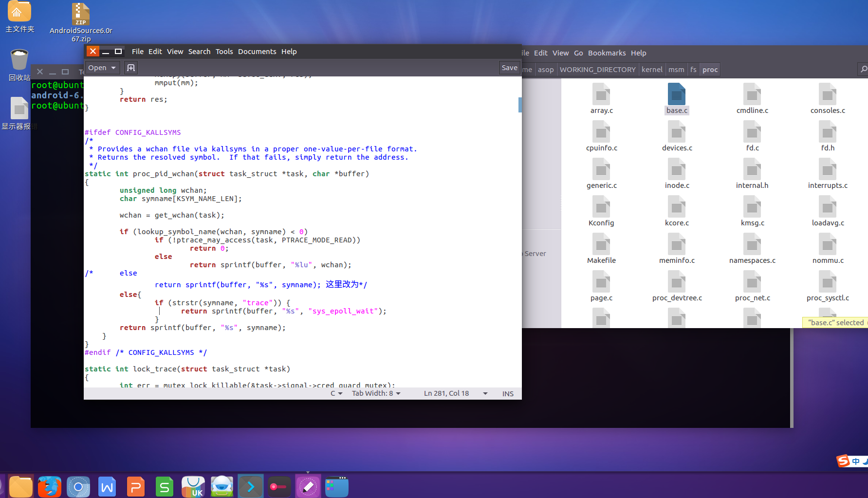
Task: Launch WPS Spreadsheets from the dock
Action: 165,486
